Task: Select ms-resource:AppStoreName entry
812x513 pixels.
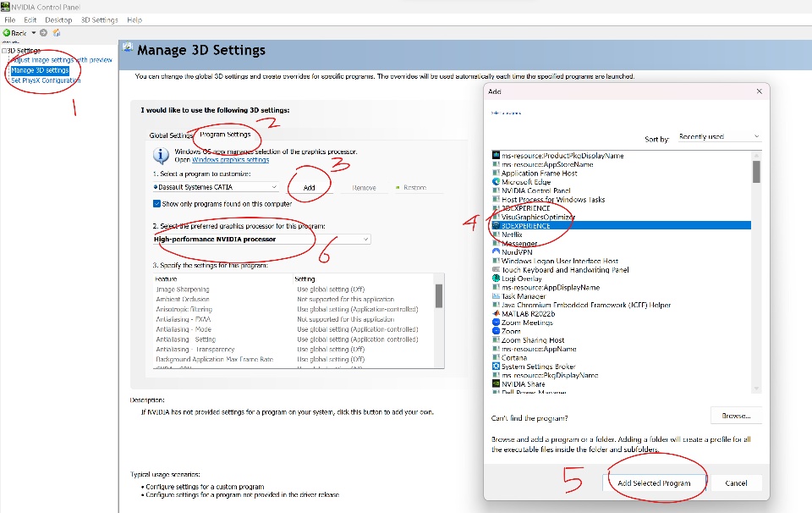Action: [x=547, y=164]
